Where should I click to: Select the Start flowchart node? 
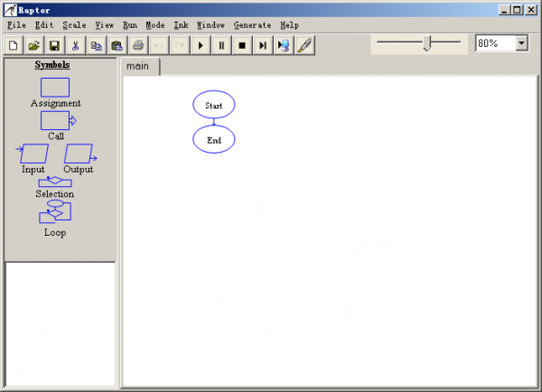point(213,105)
